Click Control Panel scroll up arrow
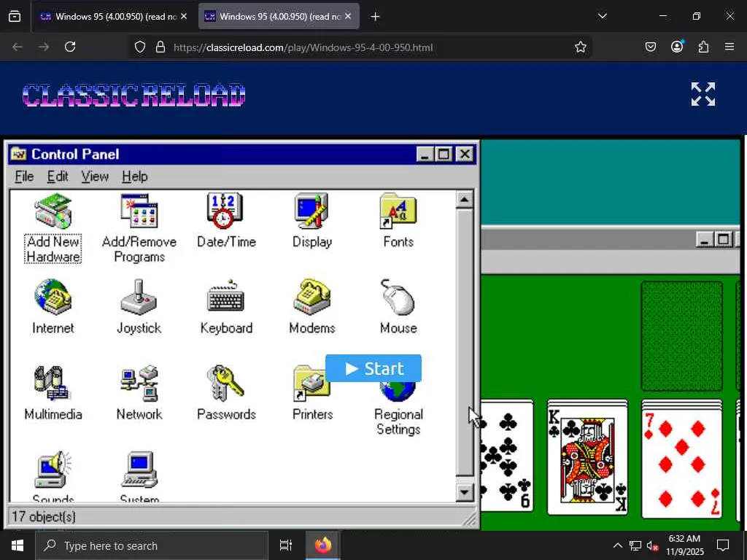Viewport: 747px width, 560px height. (464, 200)
